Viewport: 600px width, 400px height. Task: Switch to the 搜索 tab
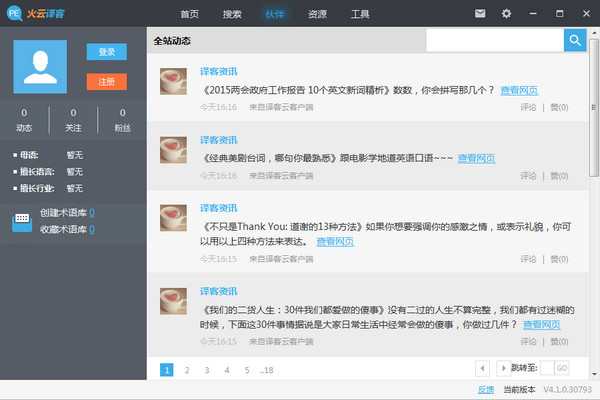tap(232, 14)
